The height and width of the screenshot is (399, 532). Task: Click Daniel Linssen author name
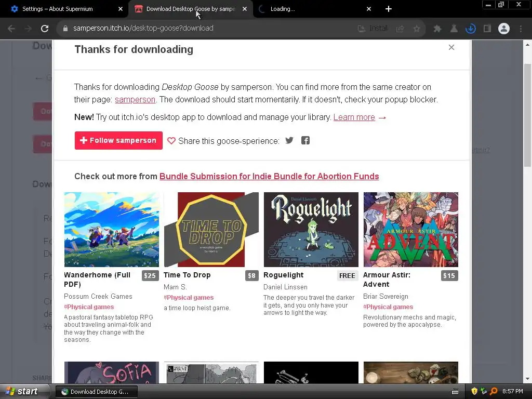pyautogui.click(x=285, y=287)
